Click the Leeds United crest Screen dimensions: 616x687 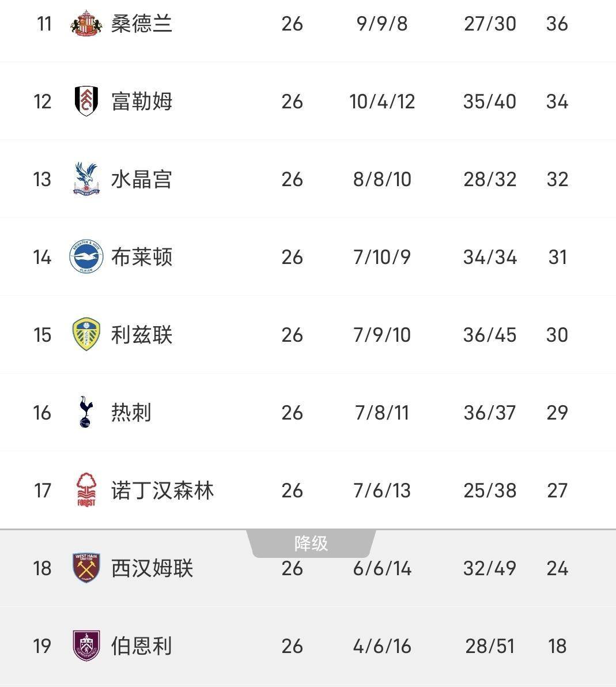pos(85,334)
